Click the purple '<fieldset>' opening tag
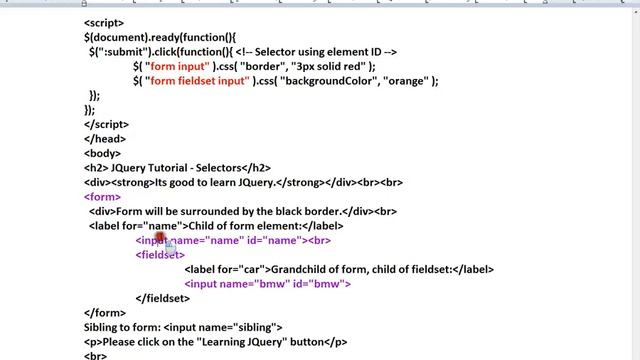640x360 pixels. click(x=160, y=255)
